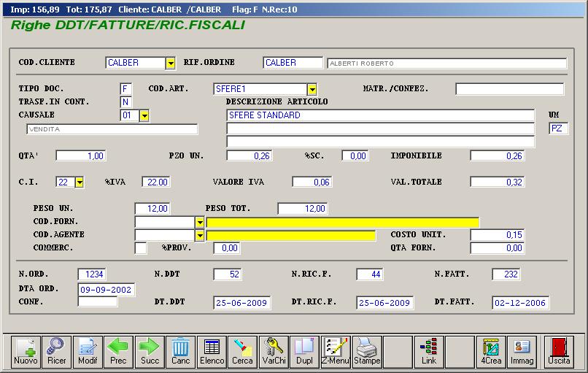Click the Link toolbar button
Image resolution: width=588 pixels, height=373 pixels.
[429, 351]
